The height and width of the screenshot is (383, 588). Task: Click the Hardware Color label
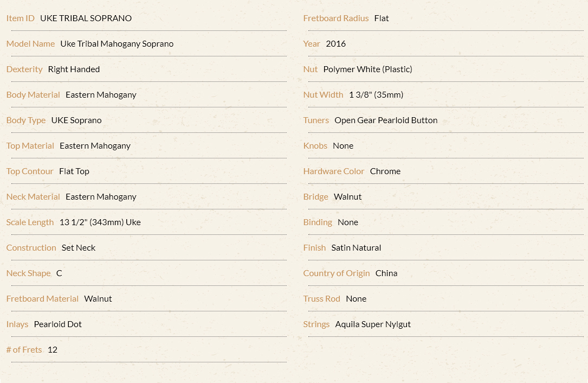[x=334, y=171]
